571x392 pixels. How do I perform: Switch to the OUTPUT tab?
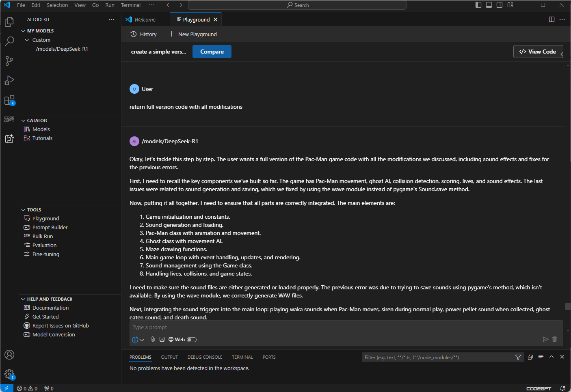pos(169,357)
